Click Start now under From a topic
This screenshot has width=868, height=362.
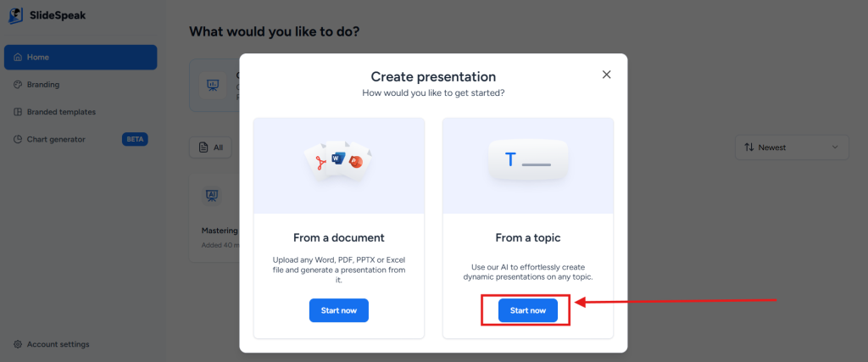(527, 310)
